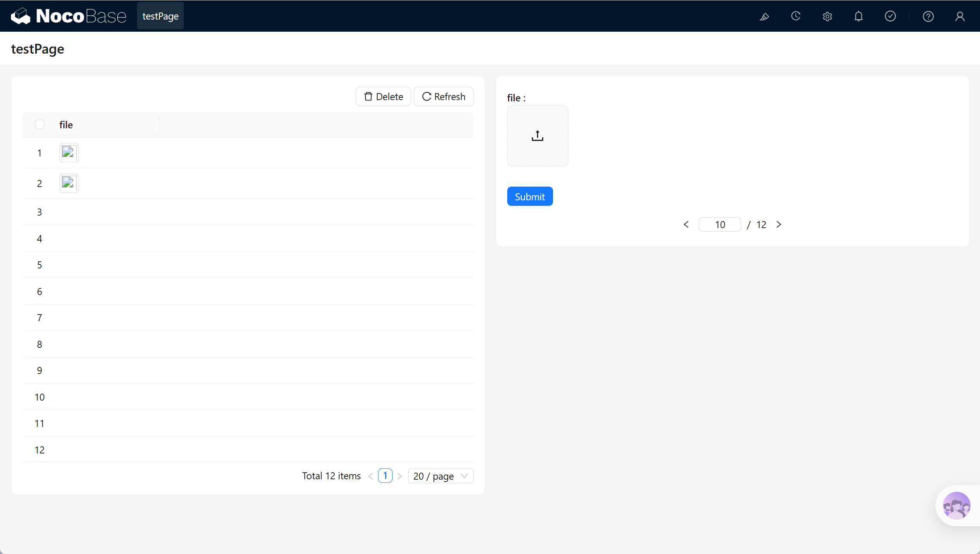The width and height of the screenshot is (980, 554).
Task: Click the Refresh button
Action: pyautogui.click(x=443, y=97)
